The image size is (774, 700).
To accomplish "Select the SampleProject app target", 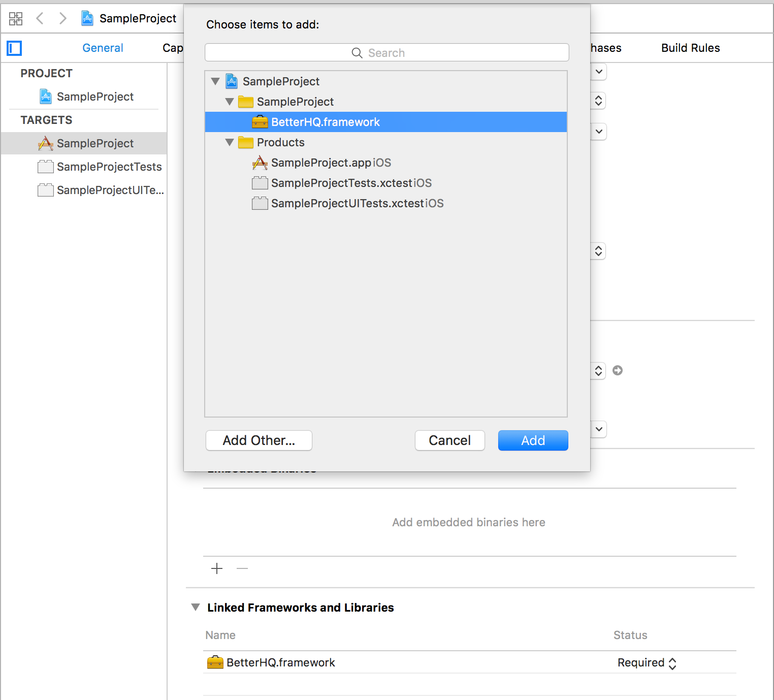I will (84, 143).
